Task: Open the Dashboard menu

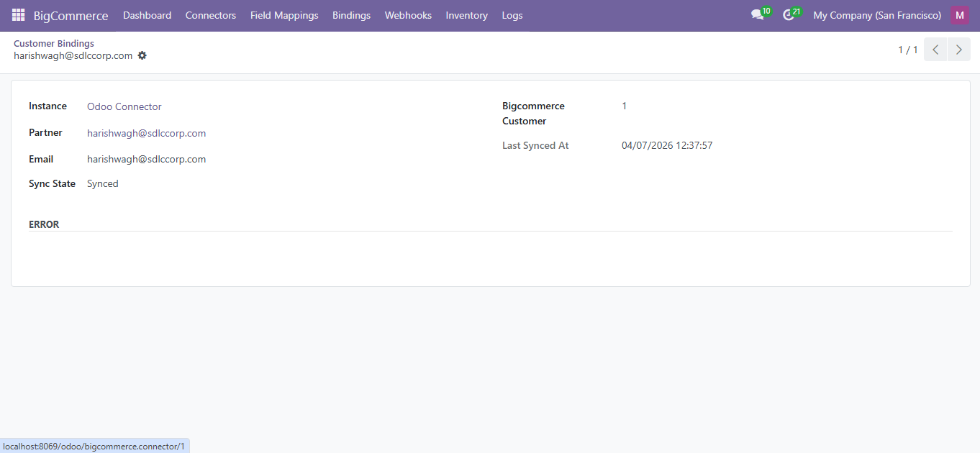Action: click(x=147, y=15)
